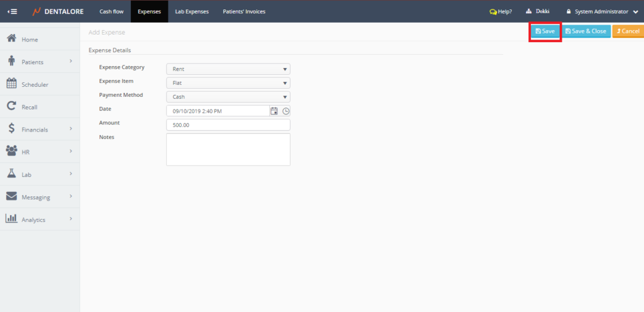
Task: Open the calendar date picker icon
Action: [274, 111]
